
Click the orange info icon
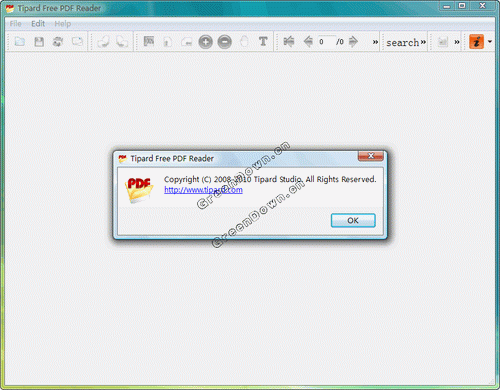[476, 42]
